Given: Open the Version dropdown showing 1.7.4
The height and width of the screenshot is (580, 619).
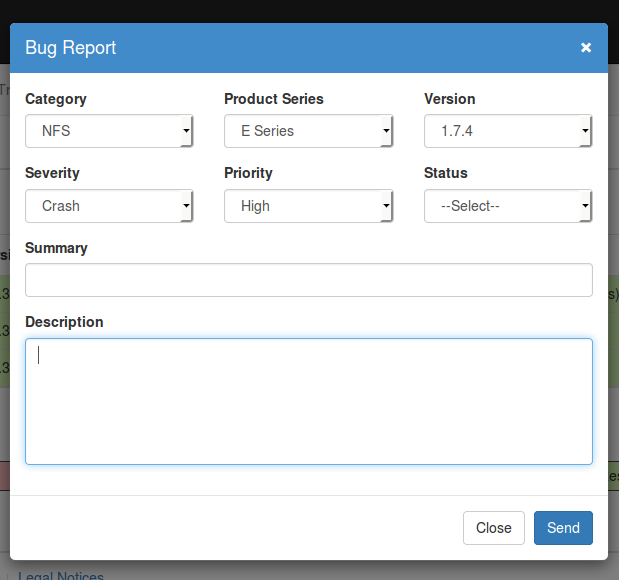Looking at the screenshot, I should tap(508, 131).
